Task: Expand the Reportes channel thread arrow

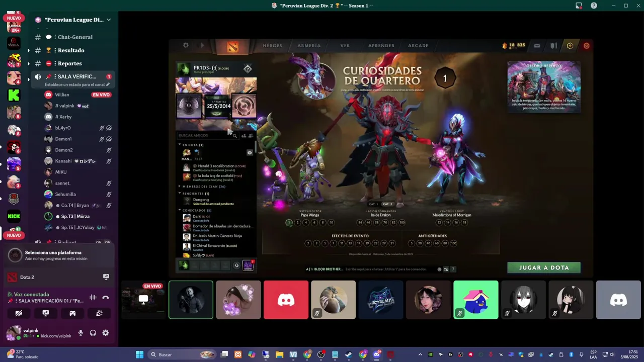Action: 28,63
